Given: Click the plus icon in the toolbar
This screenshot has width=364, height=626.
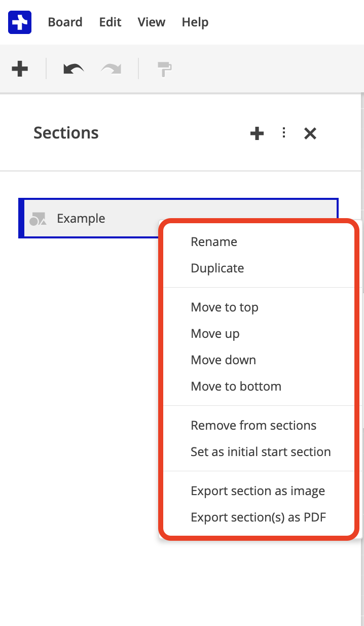Looking at the screenshot, I should pos(20,68).
